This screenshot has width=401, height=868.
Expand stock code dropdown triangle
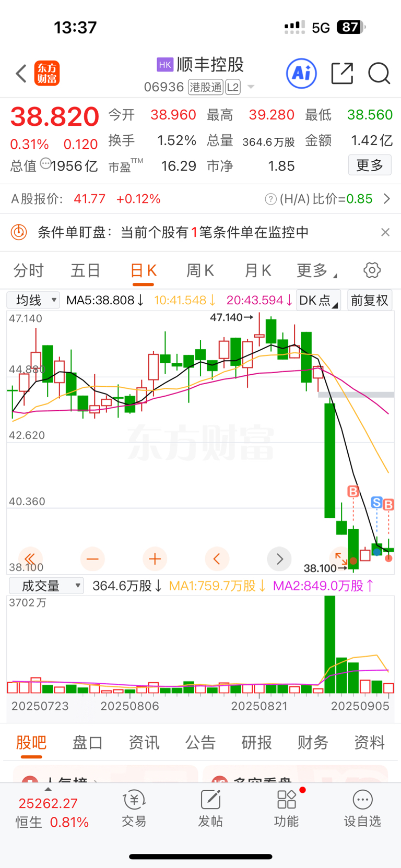point(251,87)
